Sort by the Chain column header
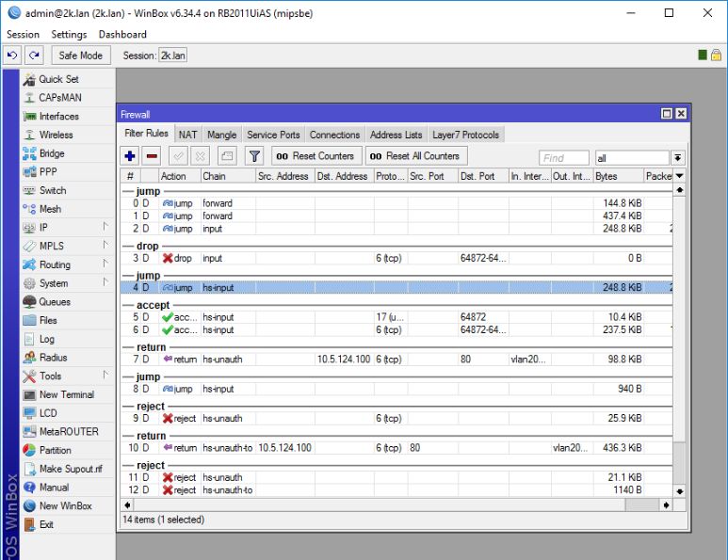The width and height of the screenshot is (728, 560). click(228, 176)
